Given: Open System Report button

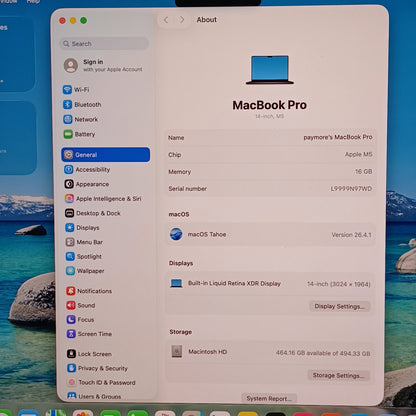Looking at the screenshot, I should coord(269,398).
